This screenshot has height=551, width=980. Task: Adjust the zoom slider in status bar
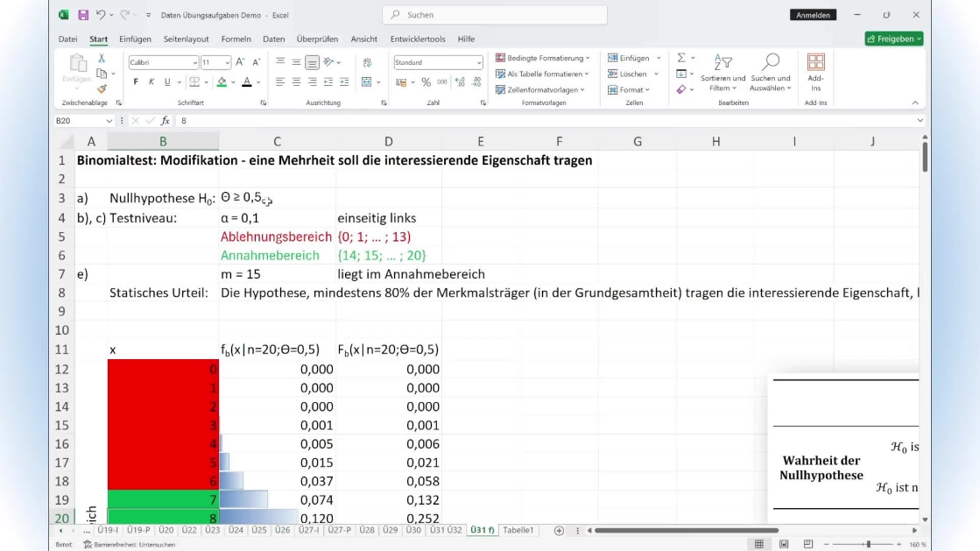coord(868,545)
